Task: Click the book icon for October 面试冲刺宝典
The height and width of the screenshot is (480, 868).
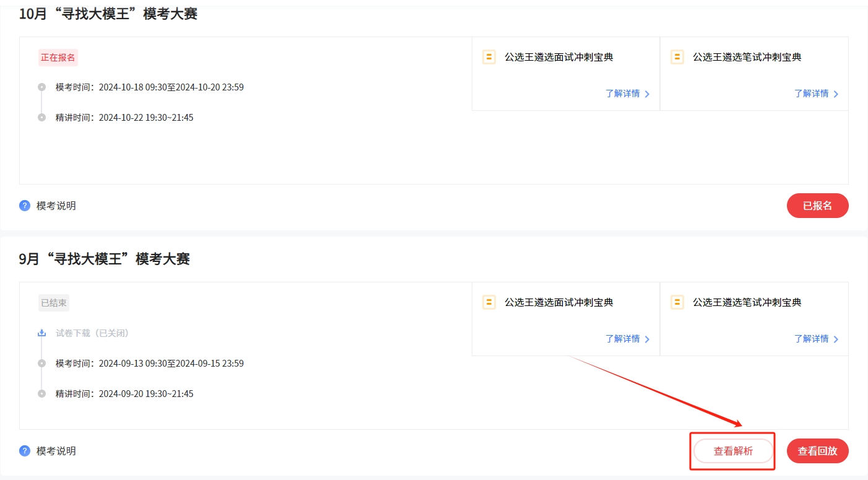Action: click(489, 57)
